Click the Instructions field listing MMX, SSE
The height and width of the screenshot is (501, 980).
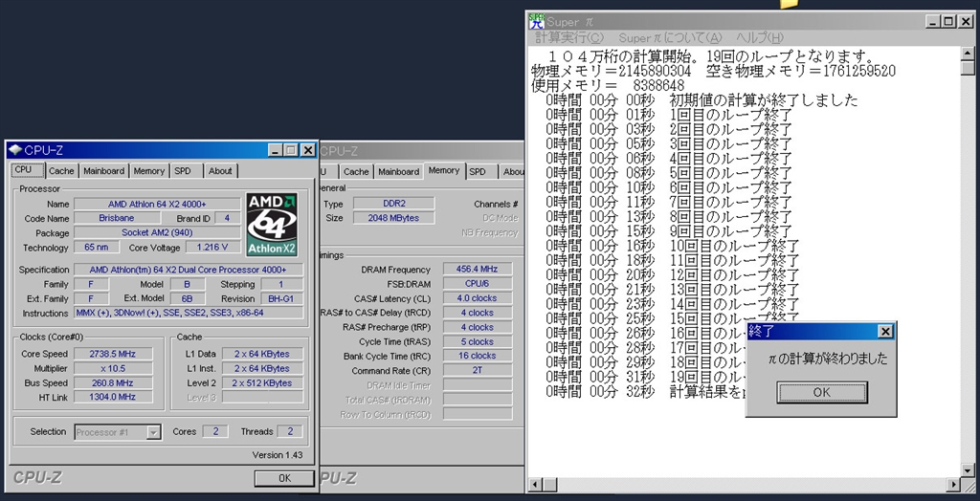coord(189,313)
